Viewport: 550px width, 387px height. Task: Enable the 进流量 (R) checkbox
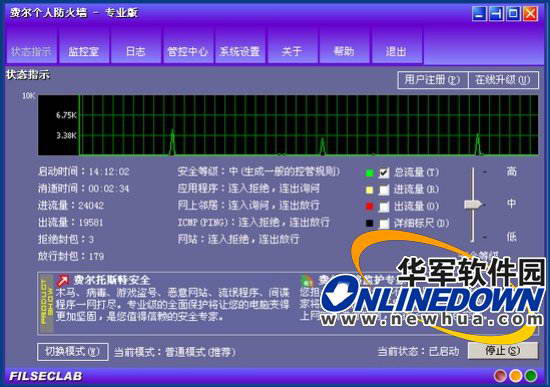pyautogui.click(x=384, y=190)
